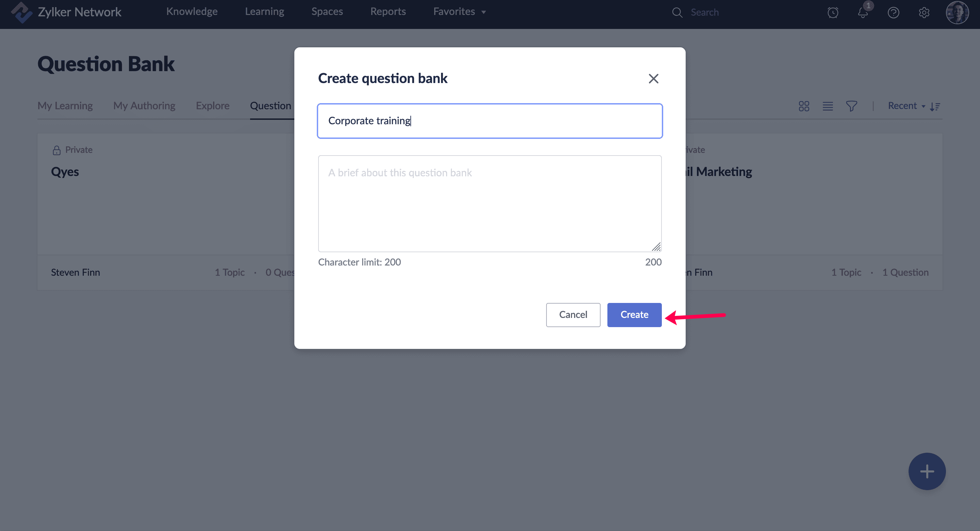Open the settings gear icon

click(x=924, y=13)
